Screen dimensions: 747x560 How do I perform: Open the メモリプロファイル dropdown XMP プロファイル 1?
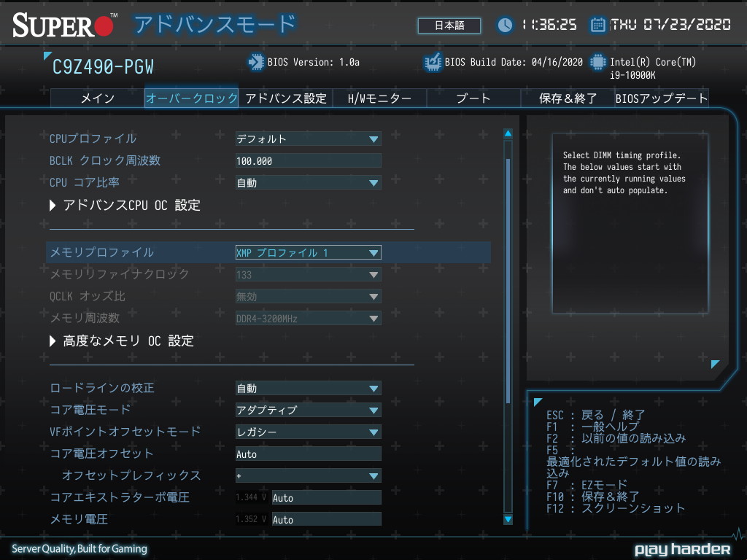[309, 252]
